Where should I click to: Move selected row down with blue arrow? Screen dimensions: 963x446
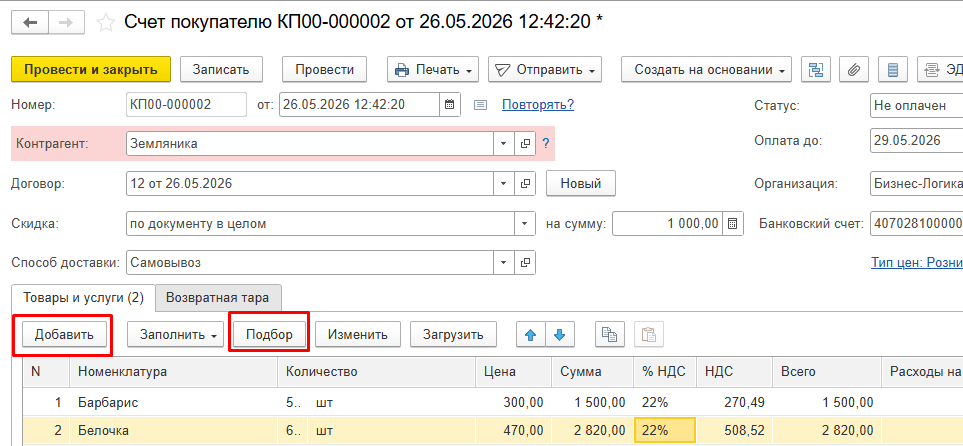pos(559,335)
